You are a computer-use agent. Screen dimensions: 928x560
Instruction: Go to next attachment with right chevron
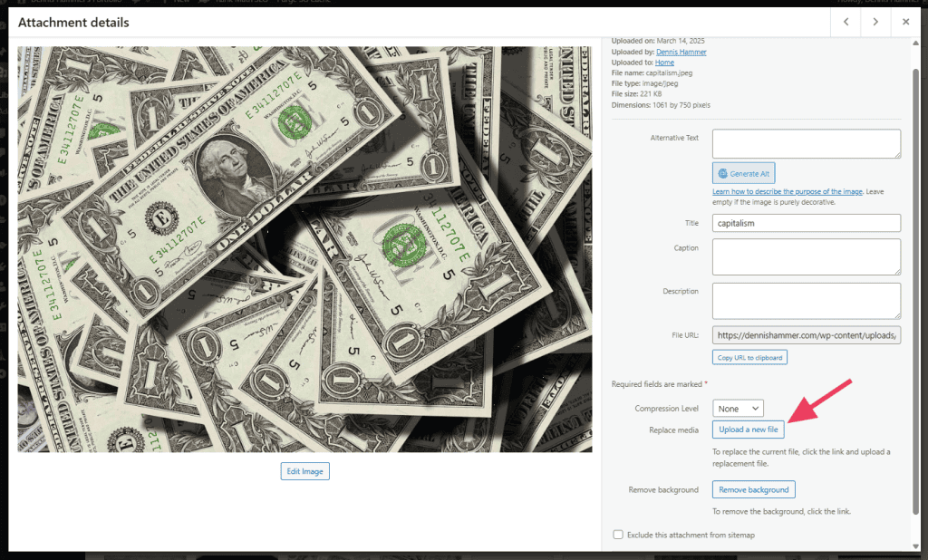876,22
